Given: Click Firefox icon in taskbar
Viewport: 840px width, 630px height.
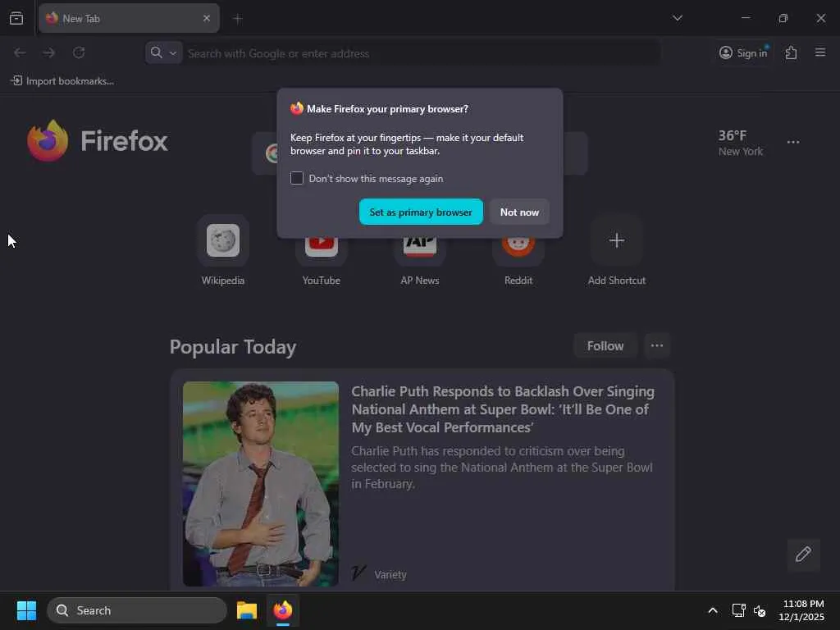Looking at the screenshot, I should (283, 610).
